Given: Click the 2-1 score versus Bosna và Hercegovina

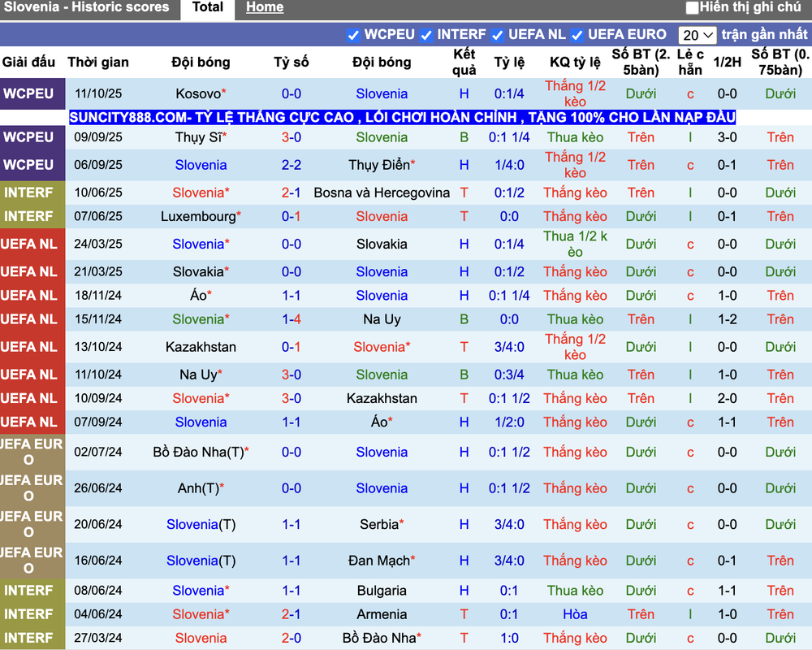Looking at the screenshot, I should click(291, 193).
